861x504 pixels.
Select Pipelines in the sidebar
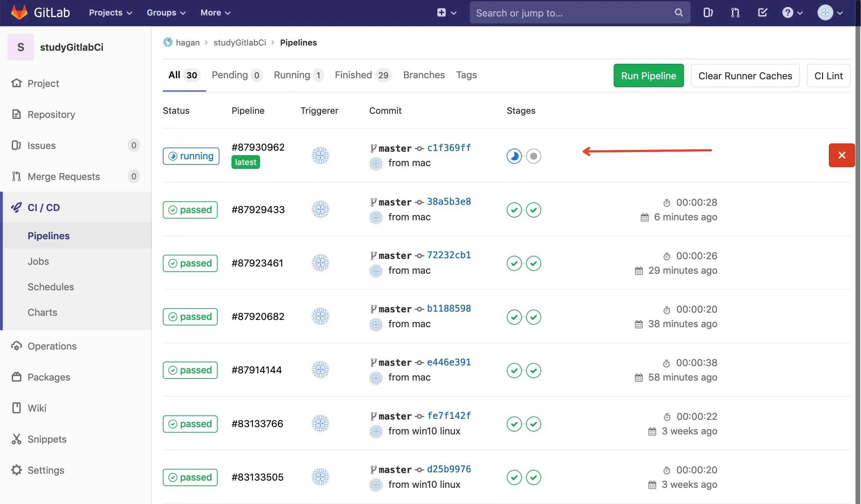(x=76, y=236)
